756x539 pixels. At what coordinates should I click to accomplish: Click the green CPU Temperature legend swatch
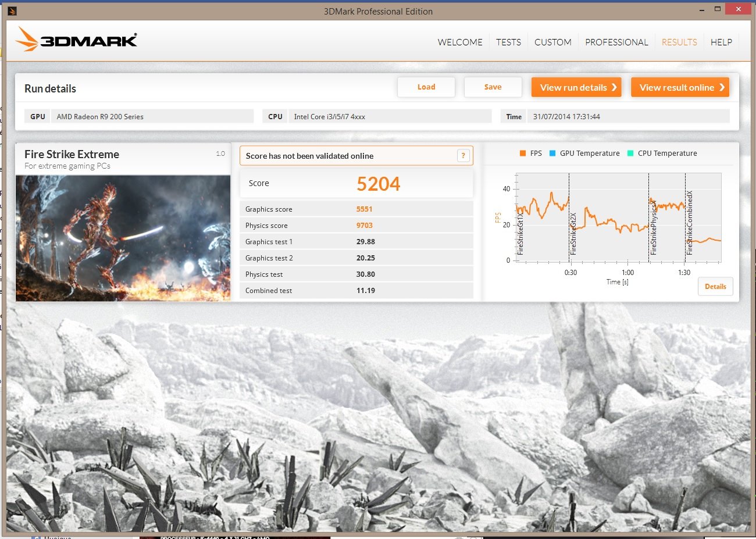630,154
